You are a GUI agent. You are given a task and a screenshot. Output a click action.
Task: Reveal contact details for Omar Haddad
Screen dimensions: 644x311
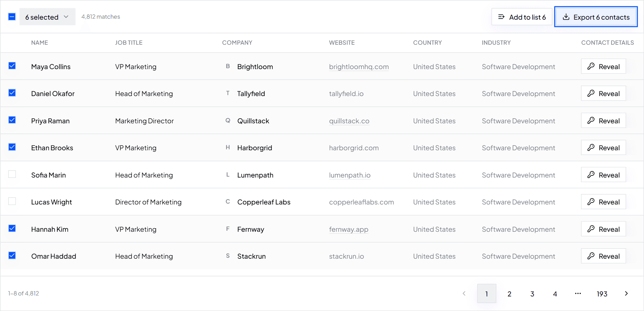[x=603, y=256]
